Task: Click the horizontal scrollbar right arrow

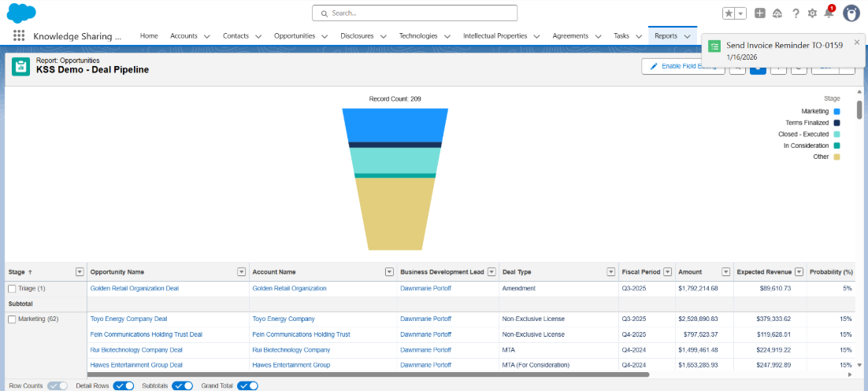Action: 851,374
